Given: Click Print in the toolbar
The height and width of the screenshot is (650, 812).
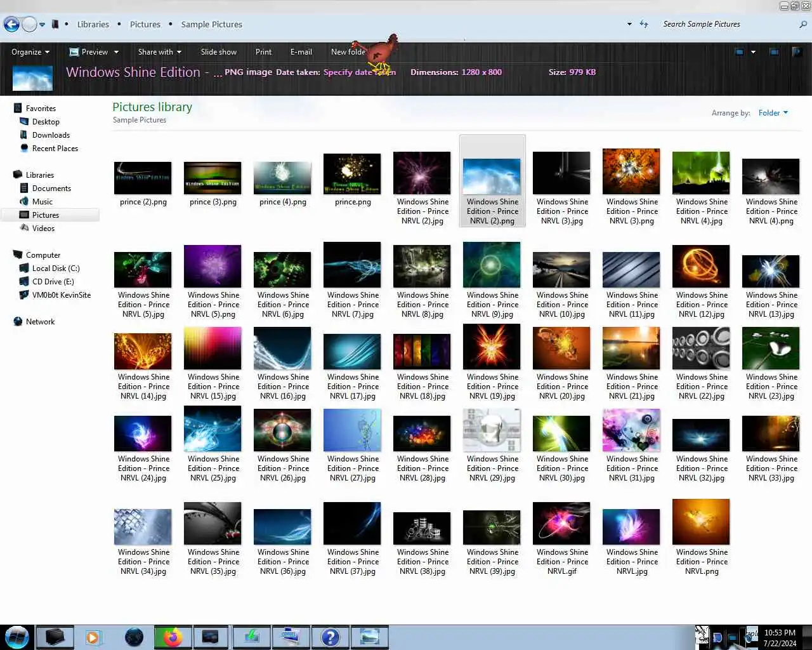Looking at the screenshot, I should [263, 52].
